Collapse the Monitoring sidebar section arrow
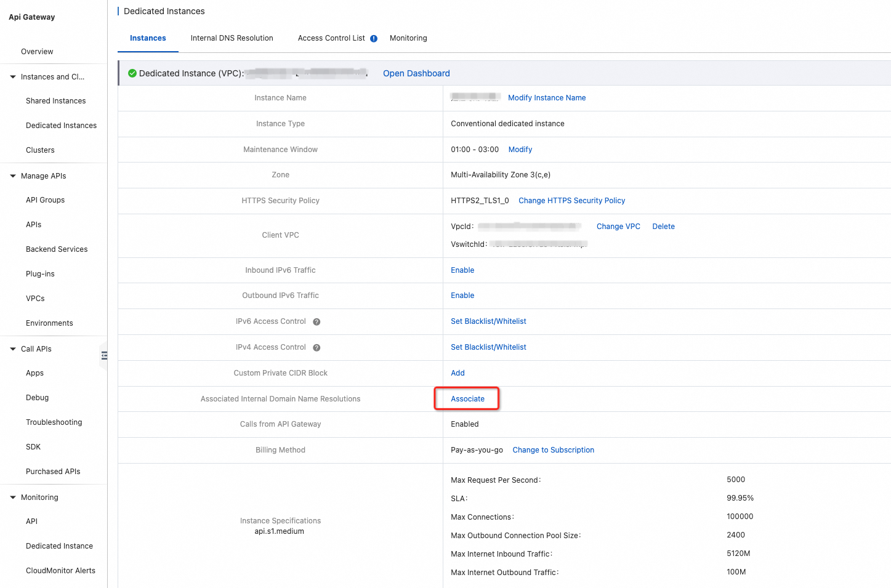The width and height of the screenshot is (891, 588). (x=13, y=497)
